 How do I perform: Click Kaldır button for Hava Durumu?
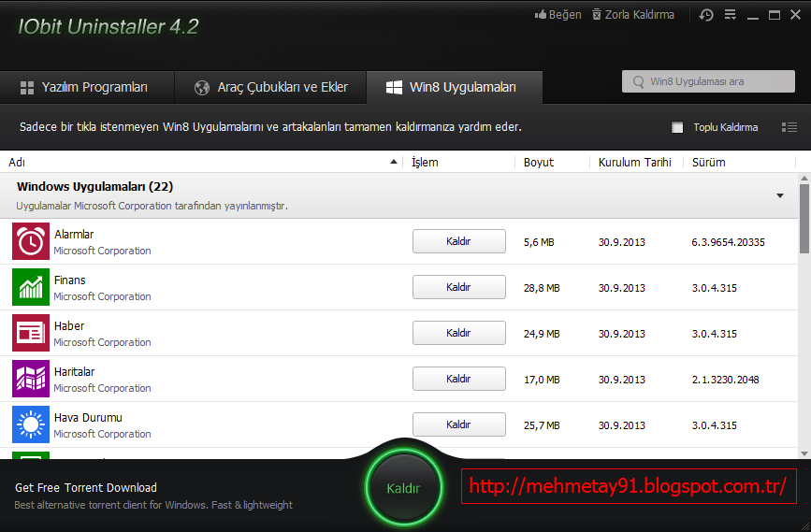(458, 424)
